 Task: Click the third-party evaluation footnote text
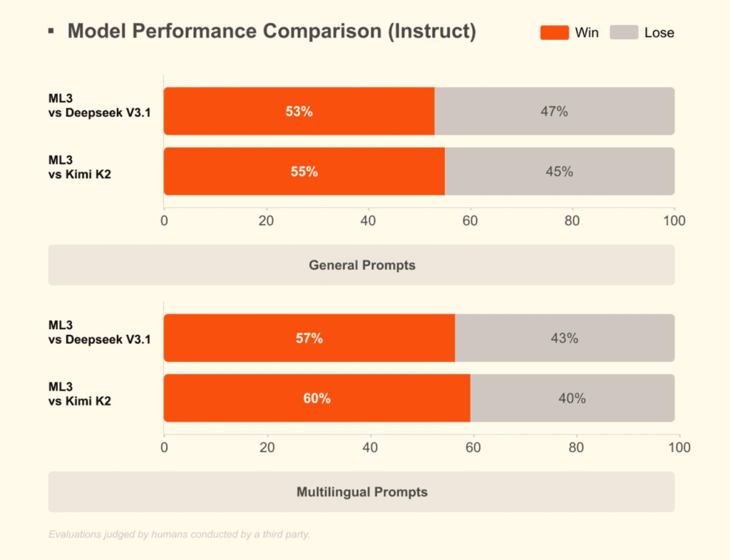point(179,534)
